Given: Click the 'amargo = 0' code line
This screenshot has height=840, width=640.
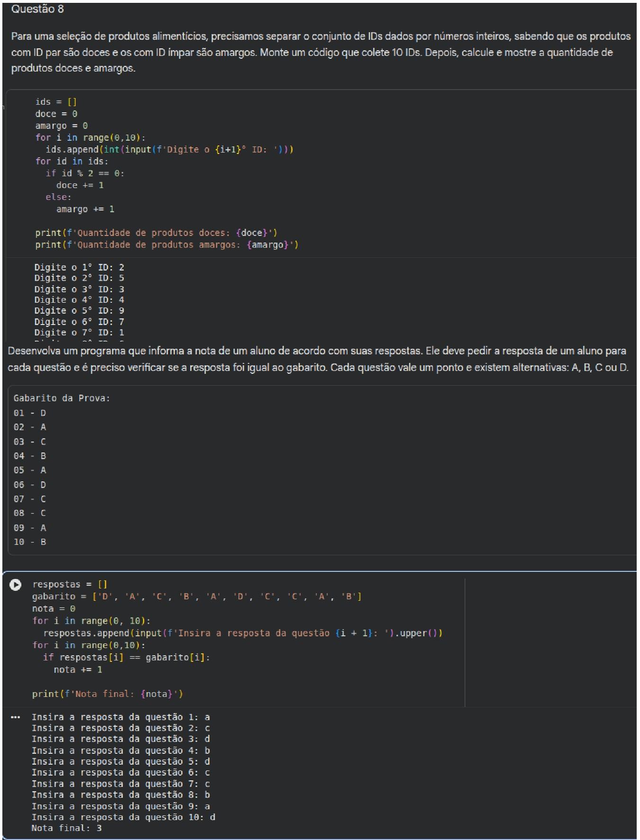Looking at the screenshot, I should click(x=62, y=126).
